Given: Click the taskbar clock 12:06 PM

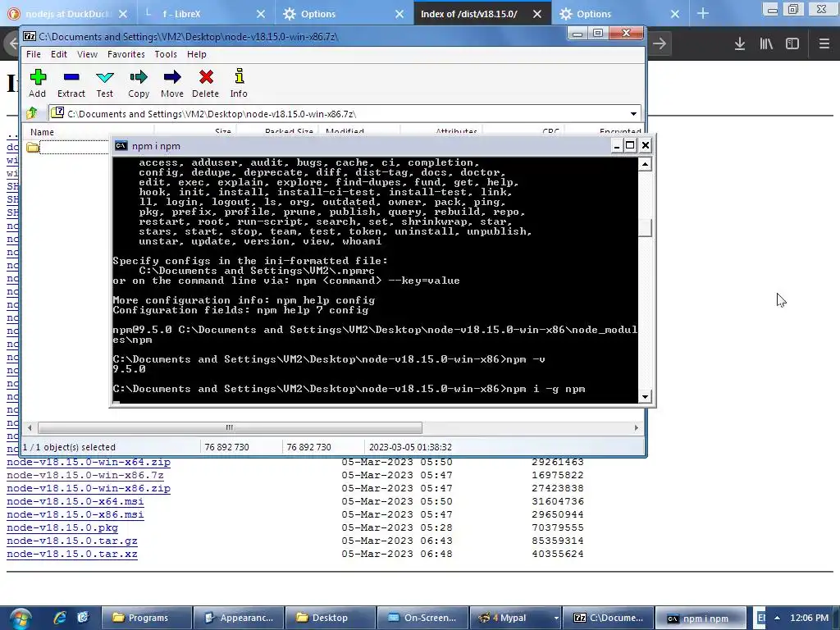Looking at the screenshot, I should [x=809, y=618].
